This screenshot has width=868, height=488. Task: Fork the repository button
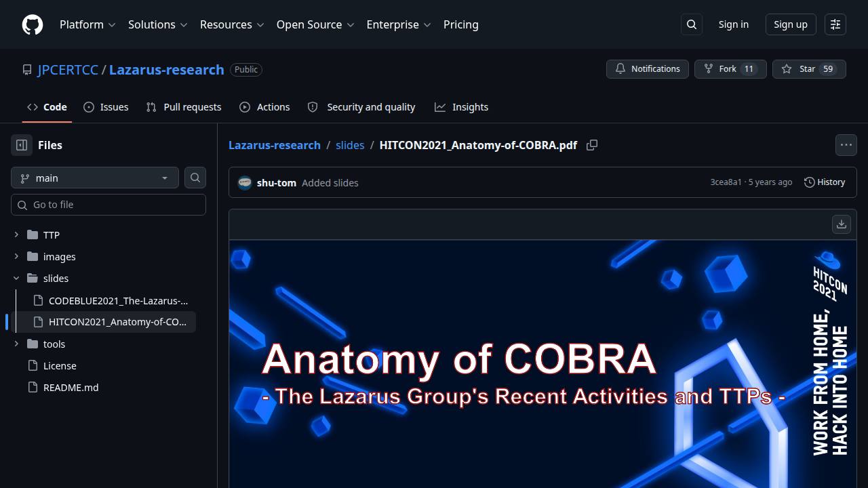click(730, 69)
